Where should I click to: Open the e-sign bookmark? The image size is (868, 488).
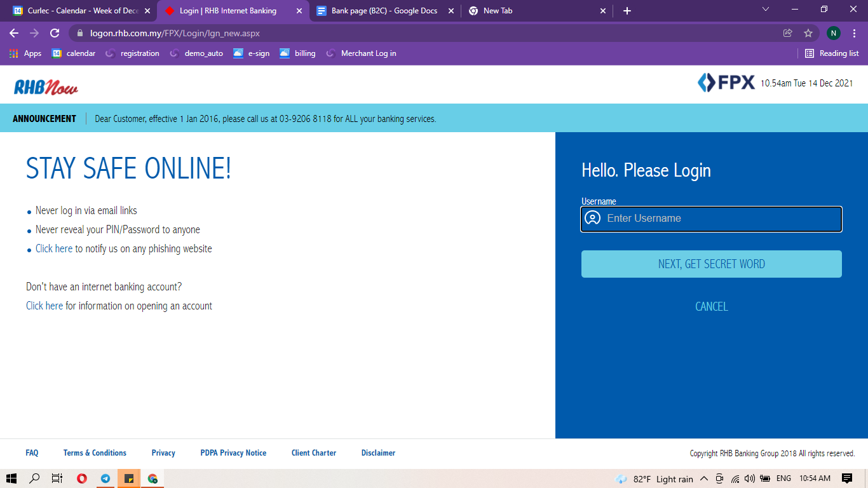[252, 53]
